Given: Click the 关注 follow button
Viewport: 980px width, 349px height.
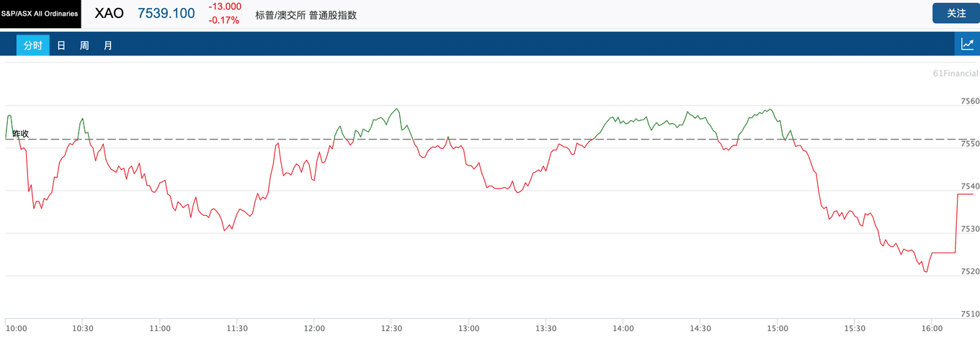Looking at the screenshot, I should [956, 13].
